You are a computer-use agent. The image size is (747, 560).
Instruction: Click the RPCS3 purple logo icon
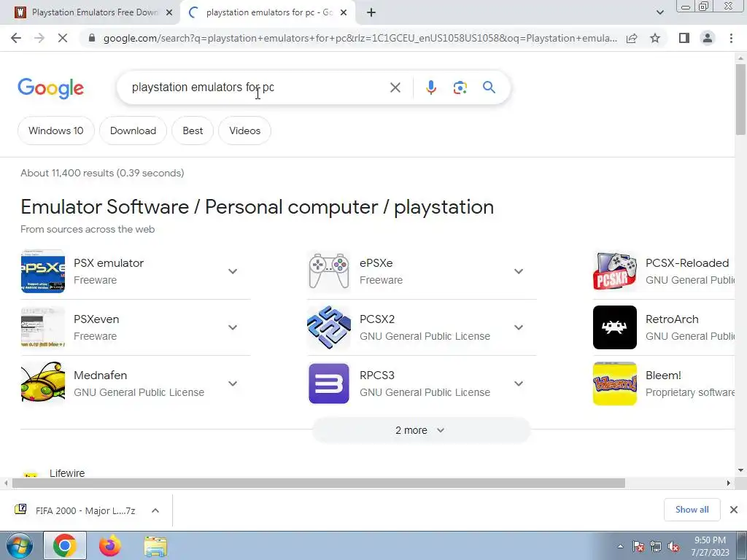(x=329, y=384)
